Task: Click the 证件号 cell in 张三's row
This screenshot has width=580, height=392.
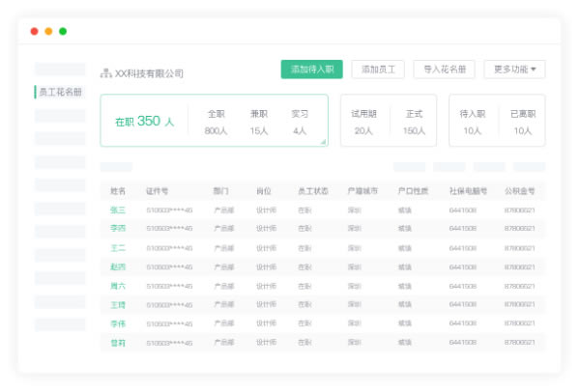Action: (x=169, y=210)
